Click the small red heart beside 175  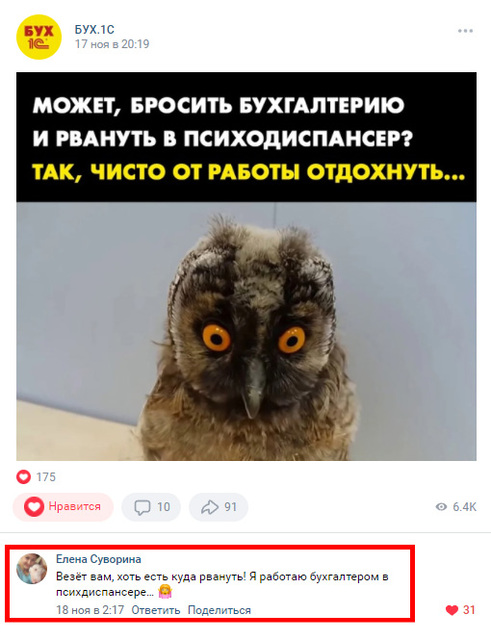click(23, 476)
